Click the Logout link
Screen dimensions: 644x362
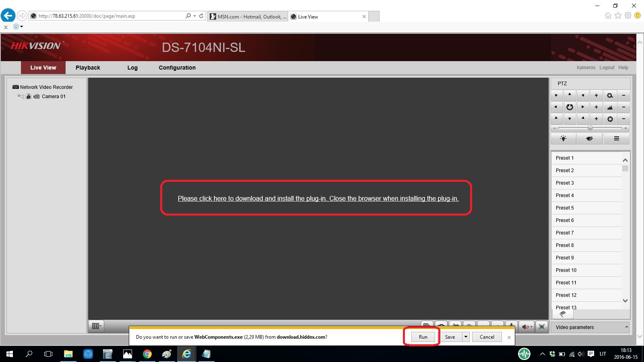[x=607, y=68]
